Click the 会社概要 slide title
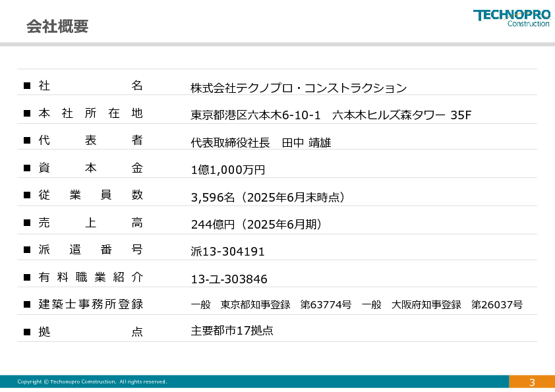 click(x=57, y=26)
